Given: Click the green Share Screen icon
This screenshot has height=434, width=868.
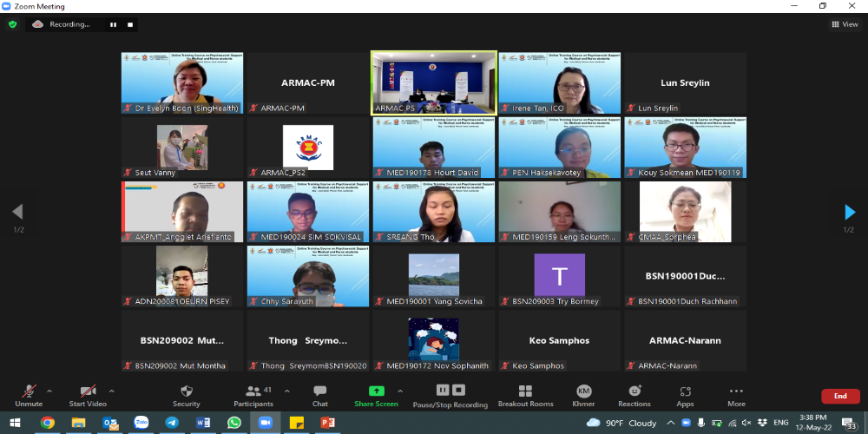Looking at the screenshot, I should point(376,391).
